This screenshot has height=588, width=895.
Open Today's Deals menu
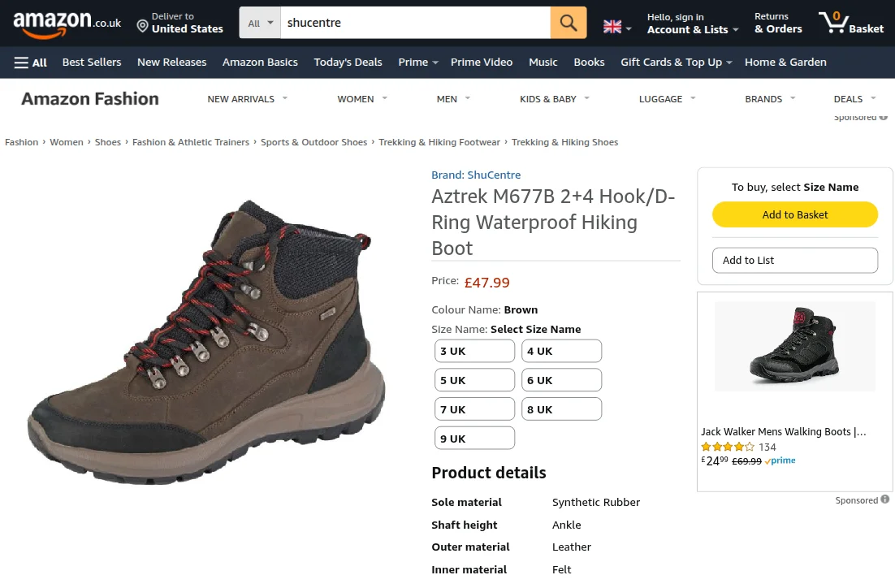click(x=348, y=62)
